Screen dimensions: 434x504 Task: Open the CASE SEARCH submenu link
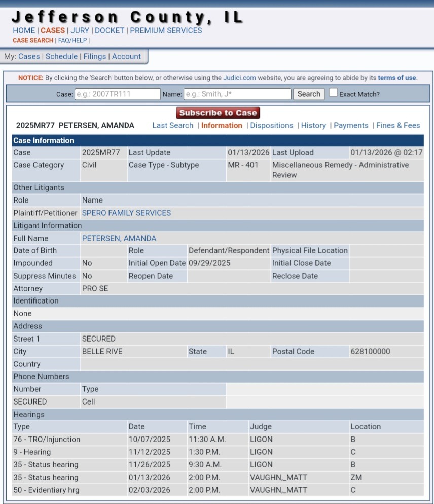[x=33, y=40]
